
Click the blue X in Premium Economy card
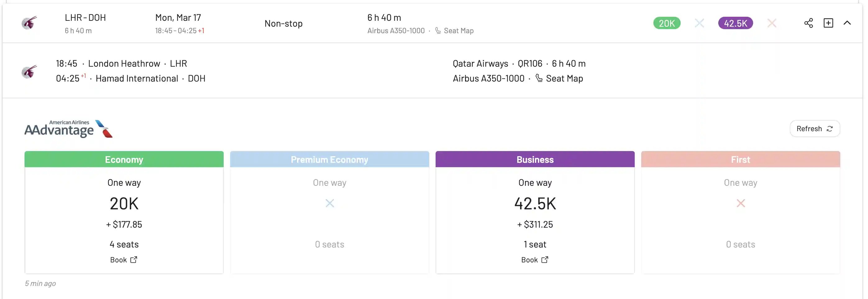pyautogui.click(x=330, y=203)
